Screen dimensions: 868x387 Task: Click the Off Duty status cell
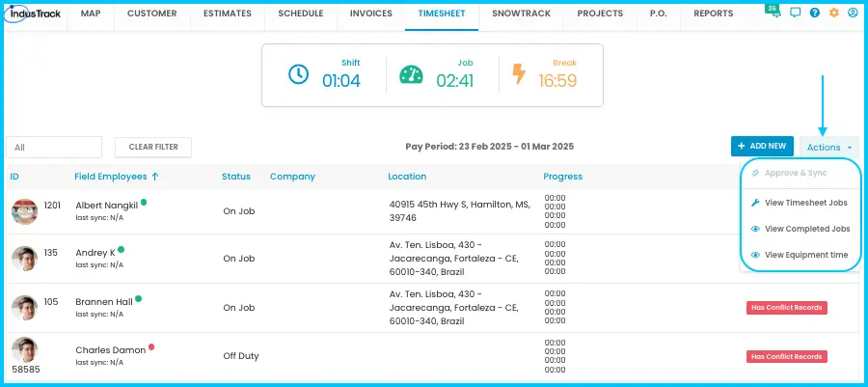(x=241, y=356)
